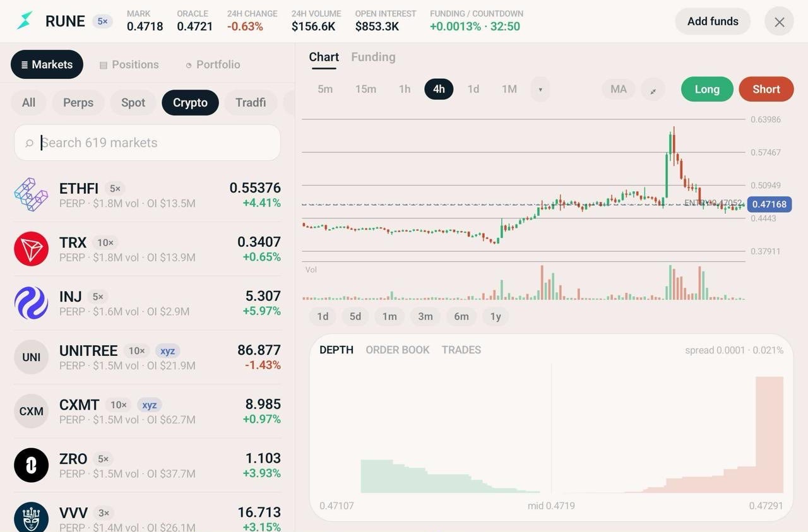Filter markets by Tradfi
The image size is (808, 532).
(251, 102)
